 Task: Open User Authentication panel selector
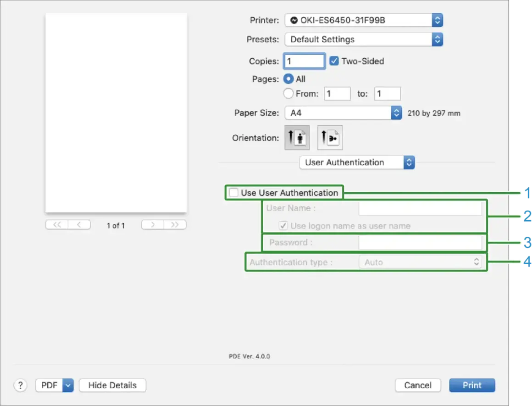(x=357, y=162)
